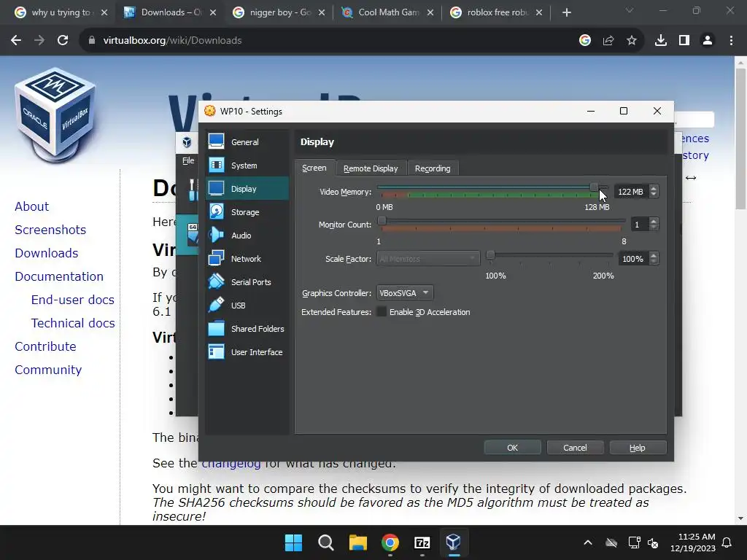
Task: Open Chrome tab search chevron
Action: pyautogui.click(x=630, y=10)
